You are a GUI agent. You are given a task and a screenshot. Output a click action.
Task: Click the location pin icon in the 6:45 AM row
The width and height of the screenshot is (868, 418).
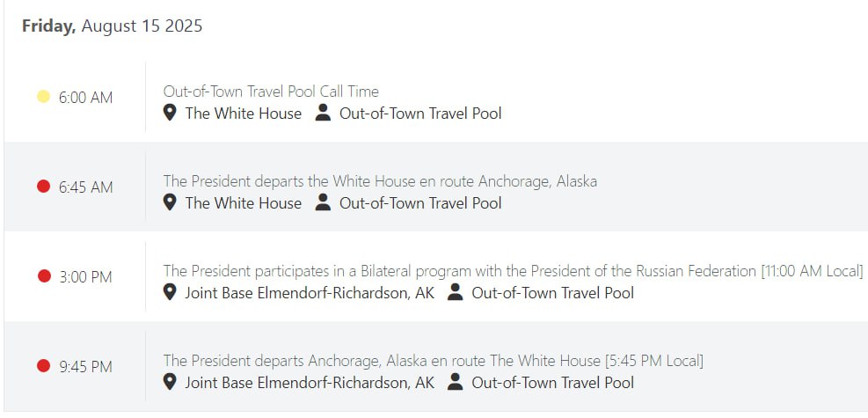pyautogui.click(x=171, y=202)
